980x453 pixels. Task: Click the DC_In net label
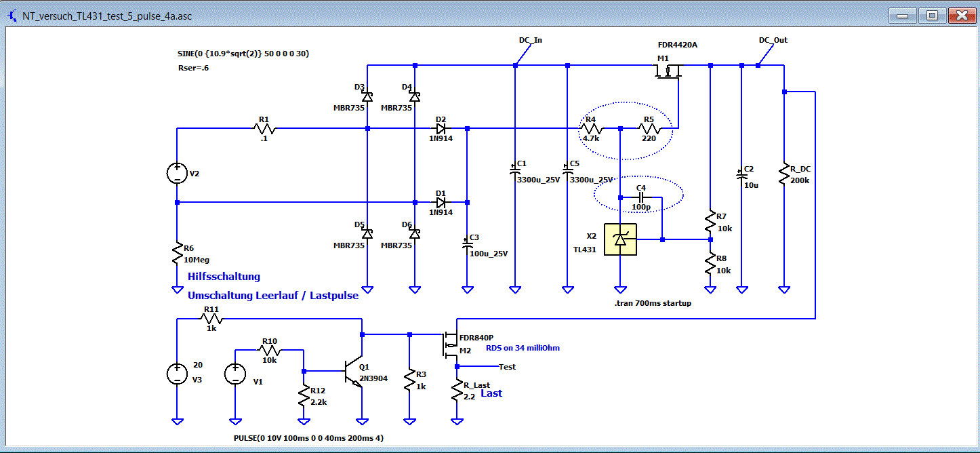coord(531,40)
